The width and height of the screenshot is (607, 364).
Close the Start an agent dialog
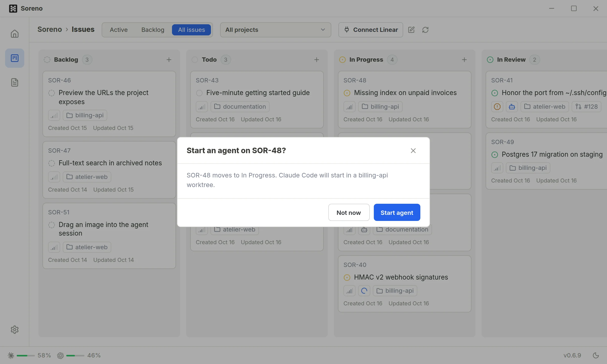pyautogui.click(x=413, y=151)
